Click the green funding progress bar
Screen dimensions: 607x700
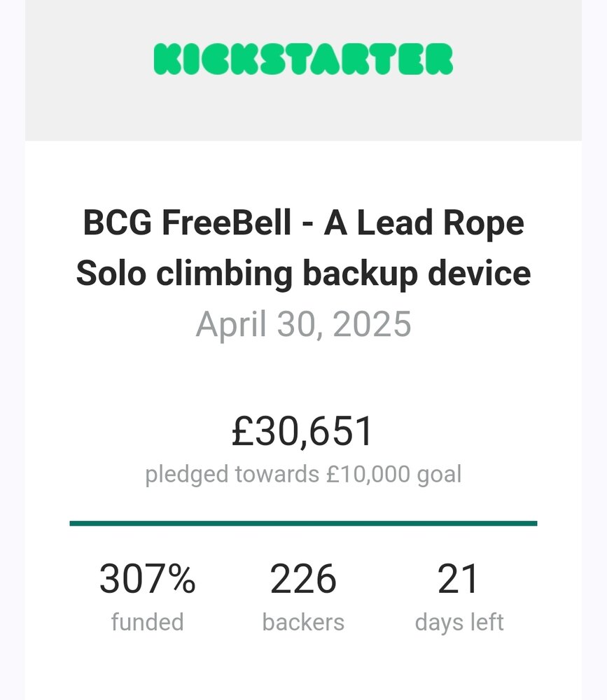[303, 523]
